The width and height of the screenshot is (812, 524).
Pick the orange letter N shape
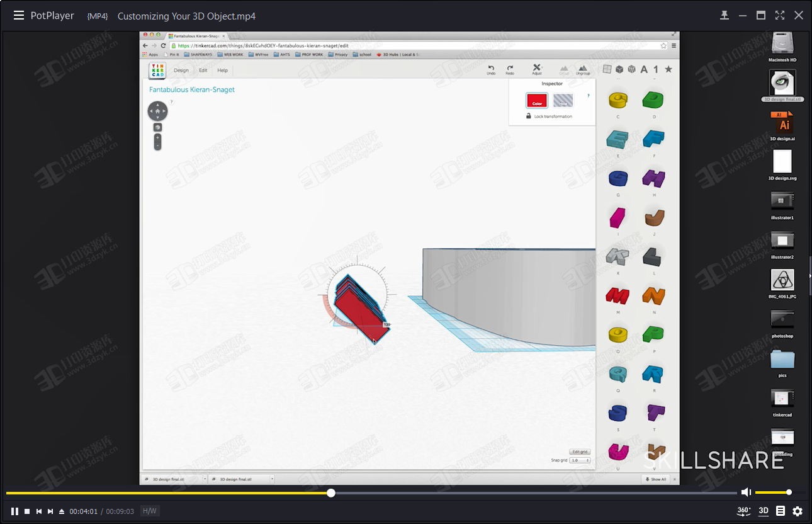point(654,295)
